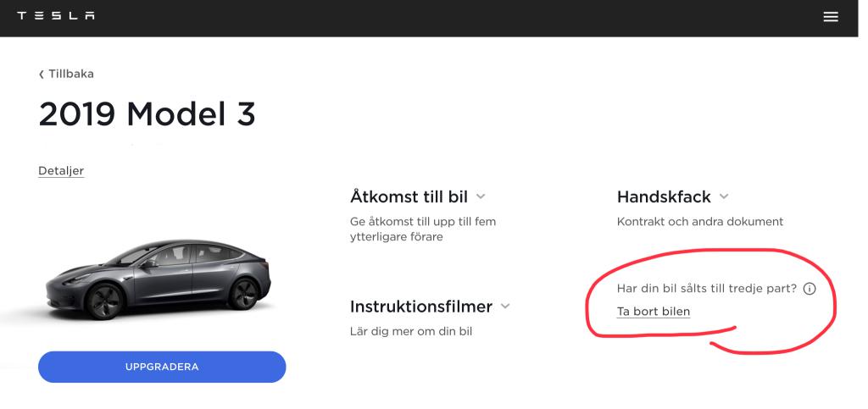Click the Model 3 car image

[x=158, y=279]
